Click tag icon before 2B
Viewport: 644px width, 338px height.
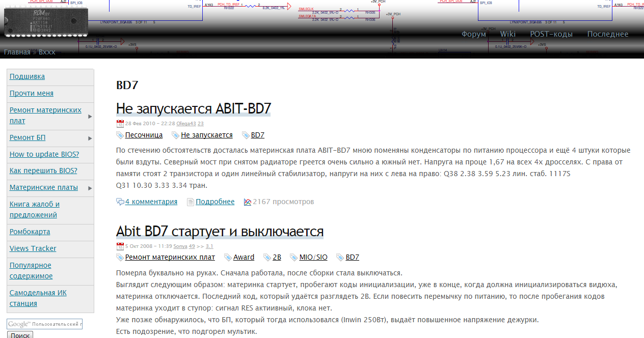pyautogui.click(x=267, y=258)
